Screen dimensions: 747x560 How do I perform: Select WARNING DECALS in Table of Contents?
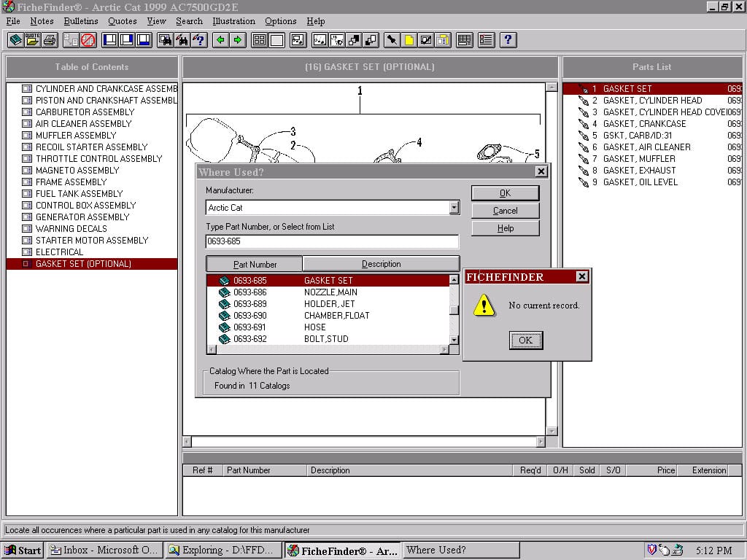71,229
